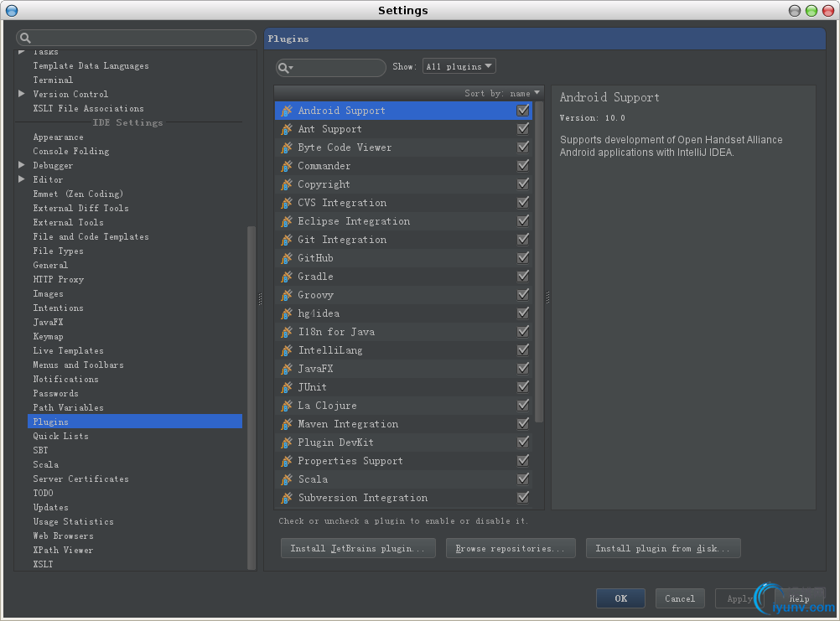Click the window menu button in title bar

11,10
